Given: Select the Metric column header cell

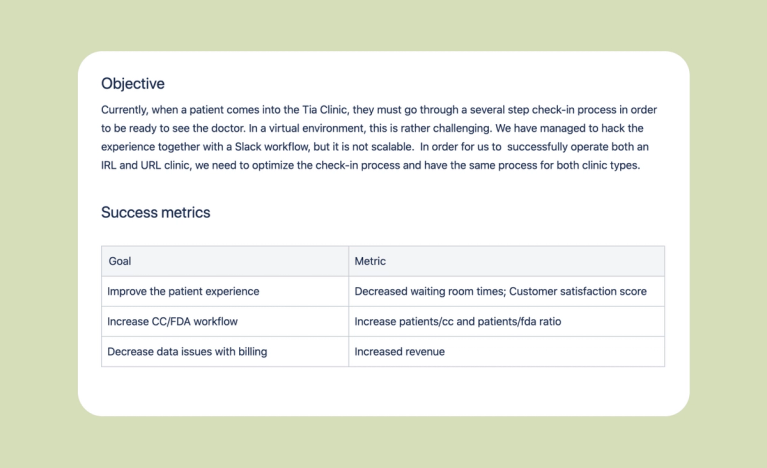Looking at the screenshot, I should tap(506, 261).
